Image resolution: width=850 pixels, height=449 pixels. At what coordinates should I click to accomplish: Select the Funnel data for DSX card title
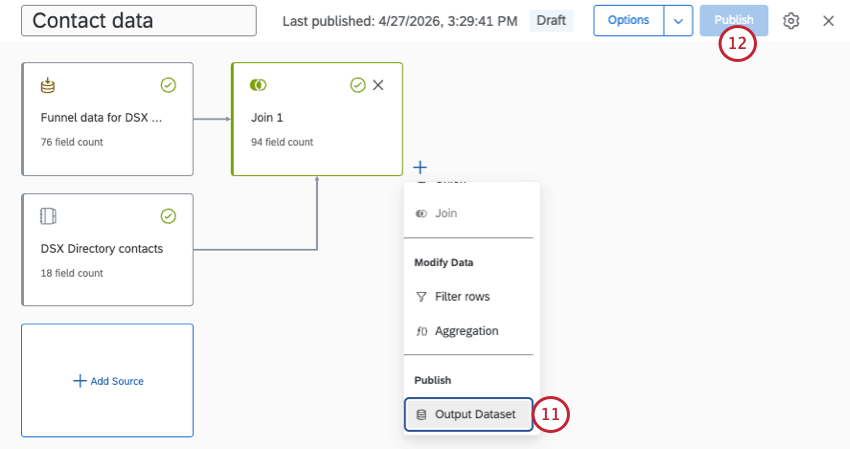(101, 118)
